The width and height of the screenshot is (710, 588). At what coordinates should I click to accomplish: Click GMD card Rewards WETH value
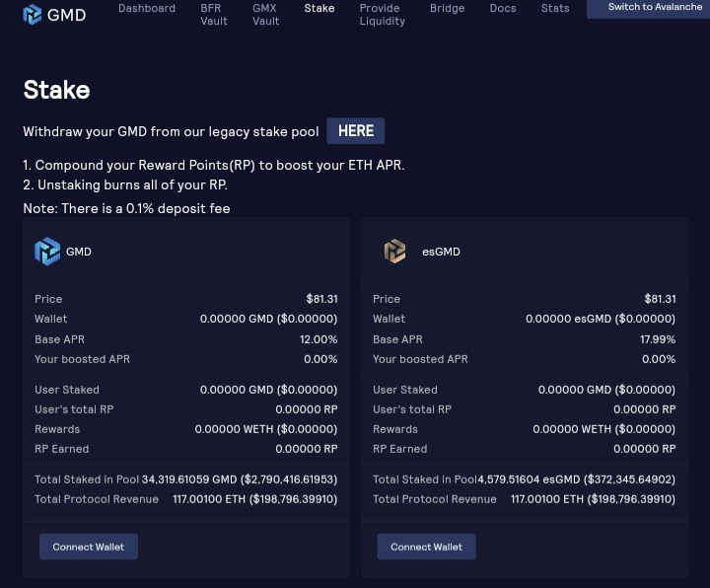click(x=266, y=429)
